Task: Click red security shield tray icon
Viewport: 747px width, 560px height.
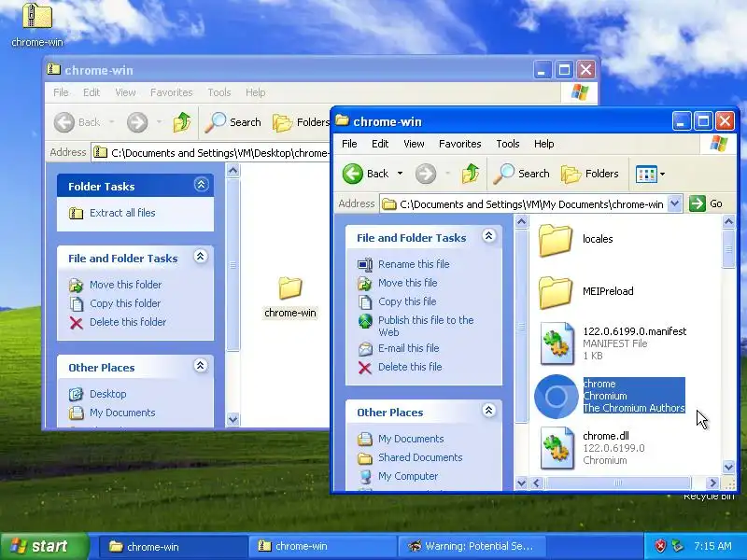Action: pos(660,546)
